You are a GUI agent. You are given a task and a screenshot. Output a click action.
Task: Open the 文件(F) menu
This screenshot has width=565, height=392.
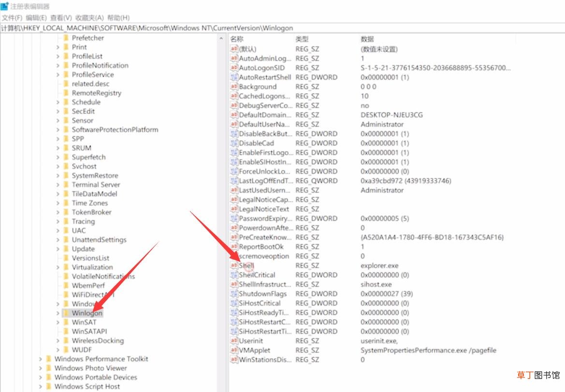12,18
